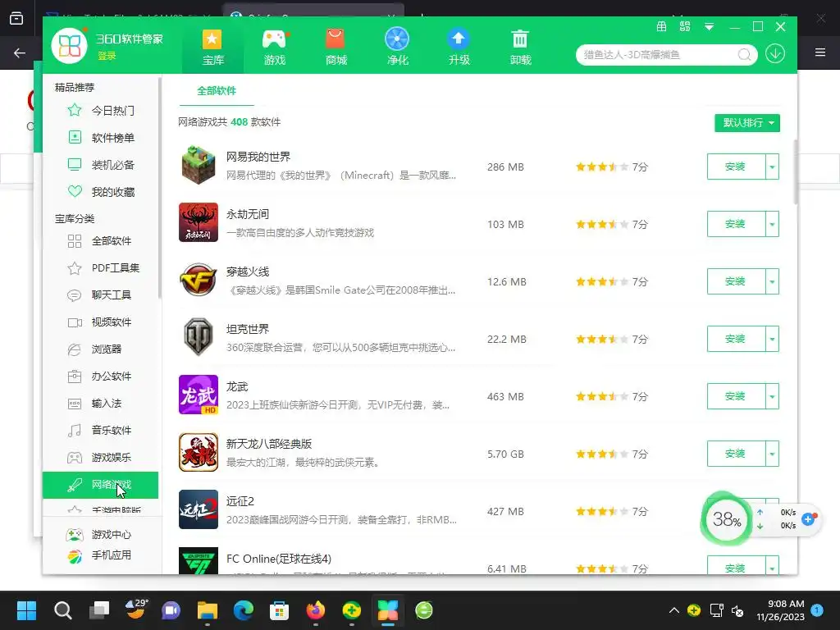Expand install options for 穿越火线
The width and height of the screenshot is (840, 630).
pyautogui.click(x=772, y=281)
